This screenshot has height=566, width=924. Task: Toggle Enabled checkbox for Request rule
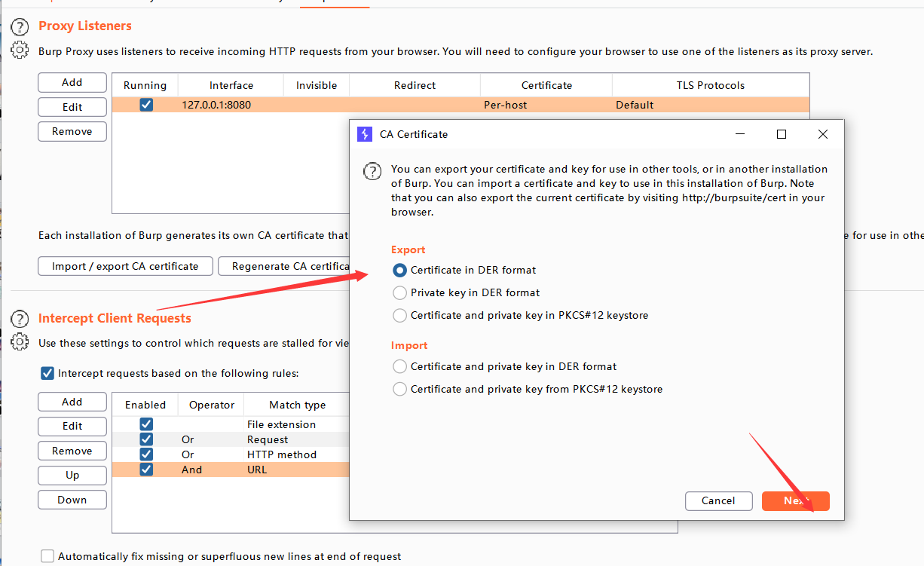pos(146,439)
